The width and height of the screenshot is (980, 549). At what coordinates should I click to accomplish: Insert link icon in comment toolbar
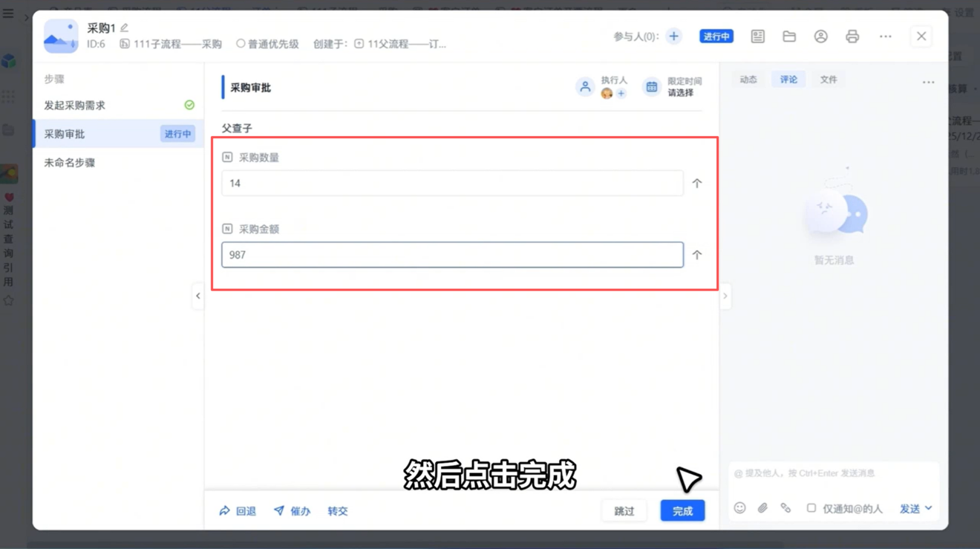785,508
